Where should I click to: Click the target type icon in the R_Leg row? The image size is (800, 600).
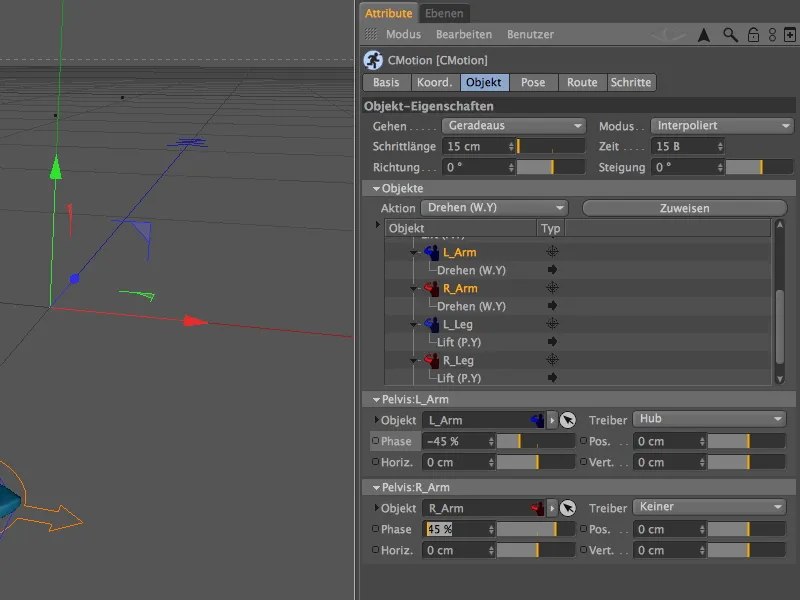tap(552, 360)
